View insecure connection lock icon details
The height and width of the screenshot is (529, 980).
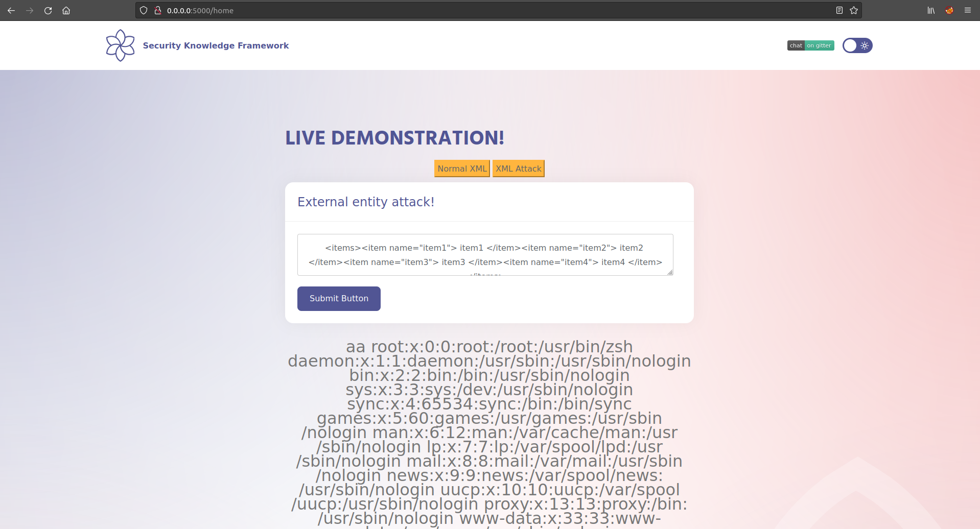click(x=158, y=10)
